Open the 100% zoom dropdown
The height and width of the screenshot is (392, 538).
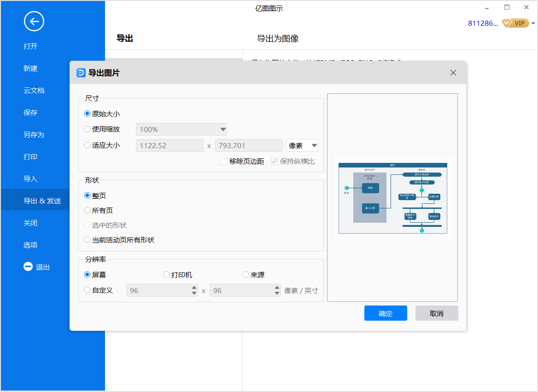181,130
